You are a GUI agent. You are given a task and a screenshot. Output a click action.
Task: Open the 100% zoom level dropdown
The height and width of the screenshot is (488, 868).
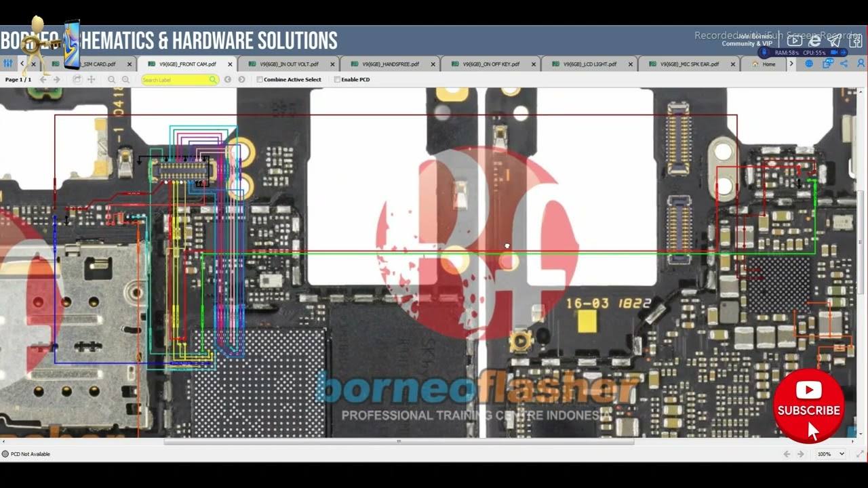(x=830, y=454)
